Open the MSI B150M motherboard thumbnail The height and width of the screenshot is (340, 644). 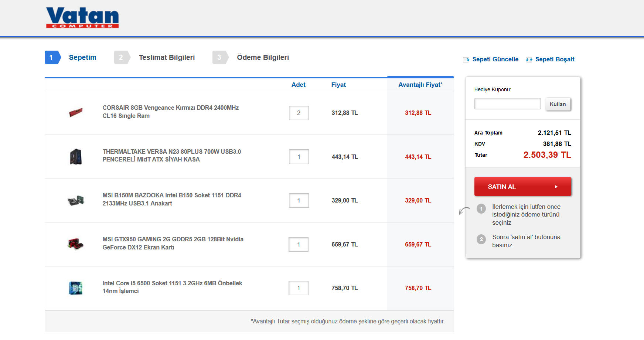click(76, 200)
